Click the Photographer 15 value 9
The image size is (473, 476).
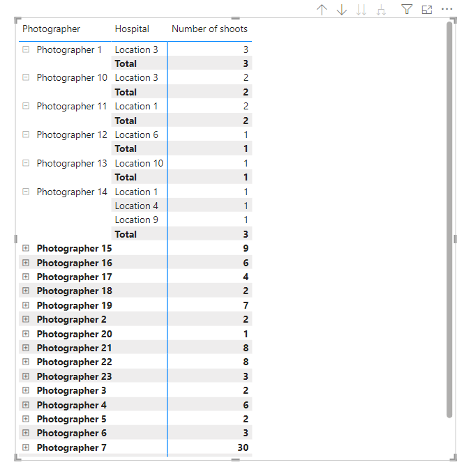coord(246,248)
